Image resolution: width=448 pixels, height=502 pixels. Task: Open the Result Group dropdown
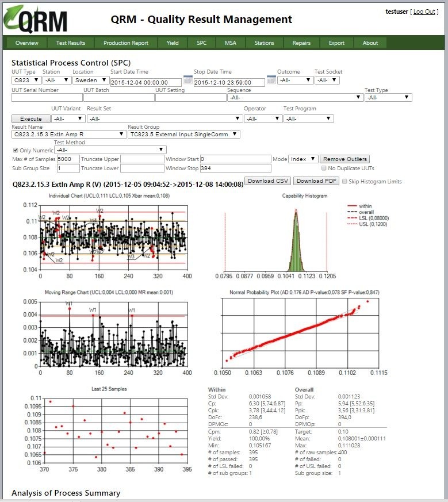coord(184,134)
